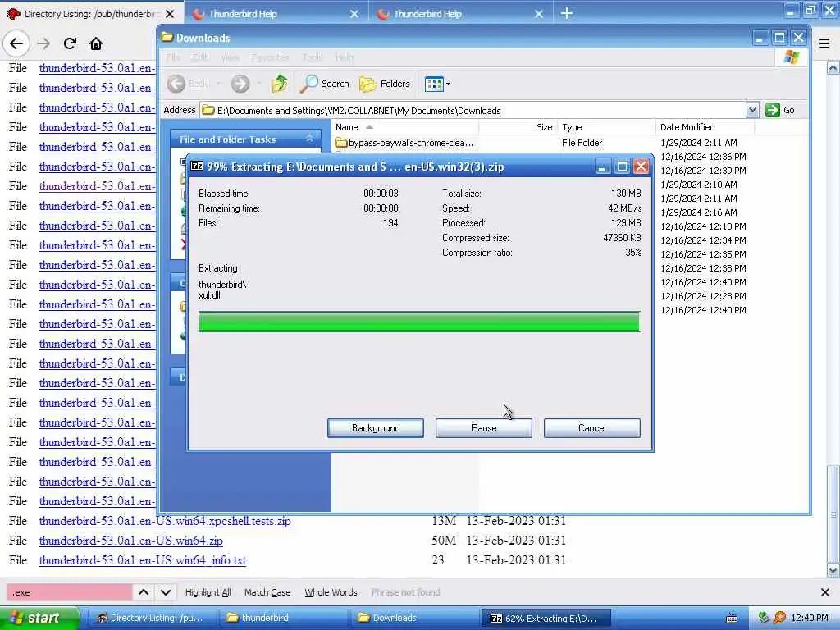Switch to Directory Listing taskbar button
The height and width of the screenshot is (630, 840).
151,618
